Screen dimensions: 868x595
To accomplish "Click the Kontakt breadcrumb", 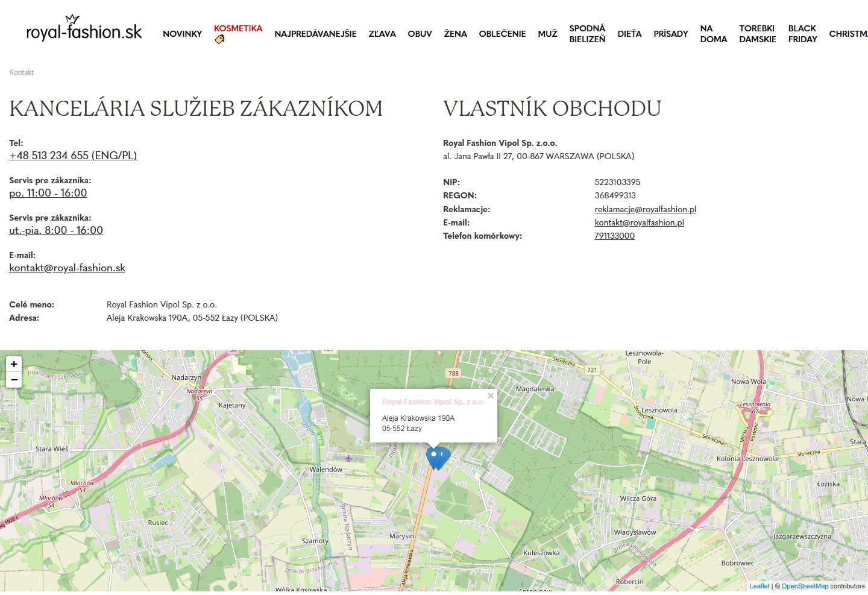I will coord(21,72).
